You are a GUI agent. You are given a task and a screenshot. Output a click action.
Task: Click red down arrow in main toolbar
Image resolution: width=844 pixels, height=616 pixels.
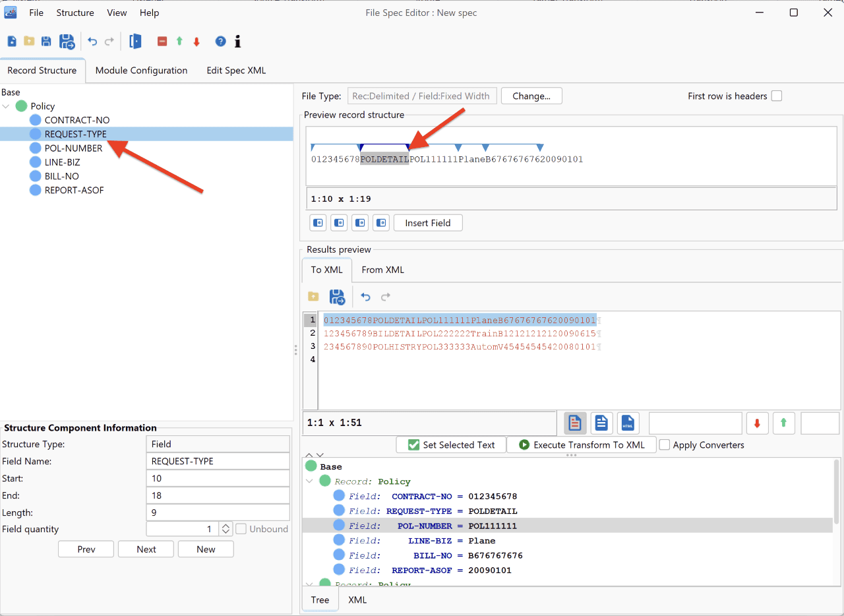click(196, 42)
